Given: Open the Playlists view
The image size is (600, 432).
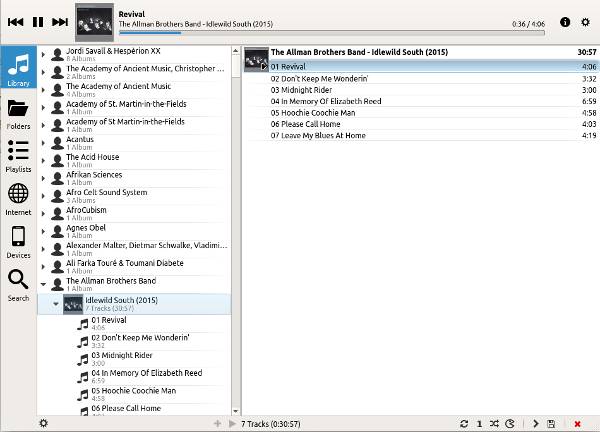Looking at the screenshot, I should pos(18,157).
